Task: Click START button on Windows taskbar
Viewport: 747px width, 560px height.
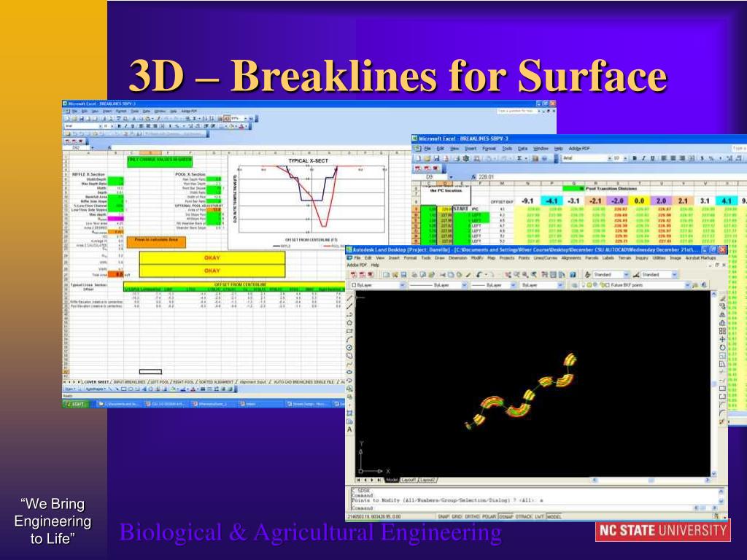Action: pos(76,404)
